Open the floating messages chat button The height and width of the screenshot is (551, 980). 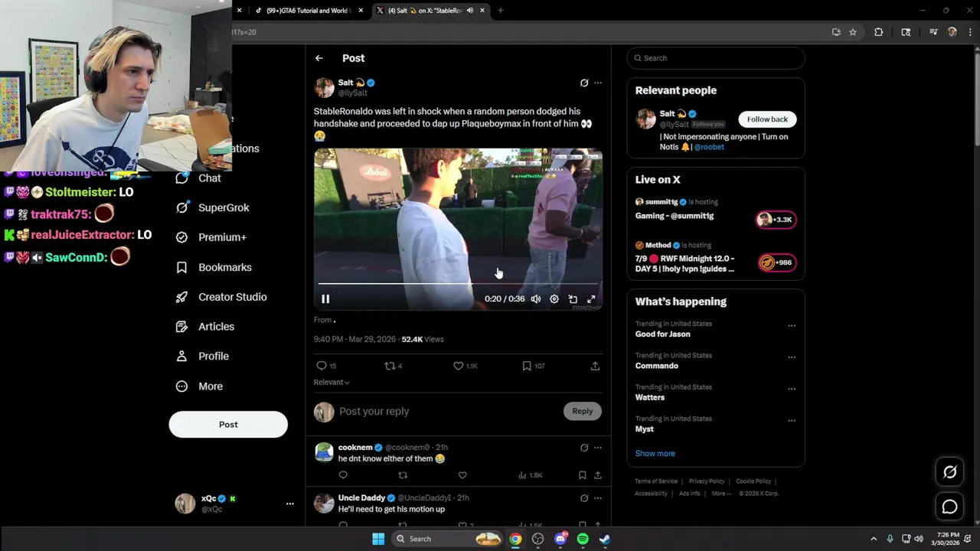click(x=950, y=507)
